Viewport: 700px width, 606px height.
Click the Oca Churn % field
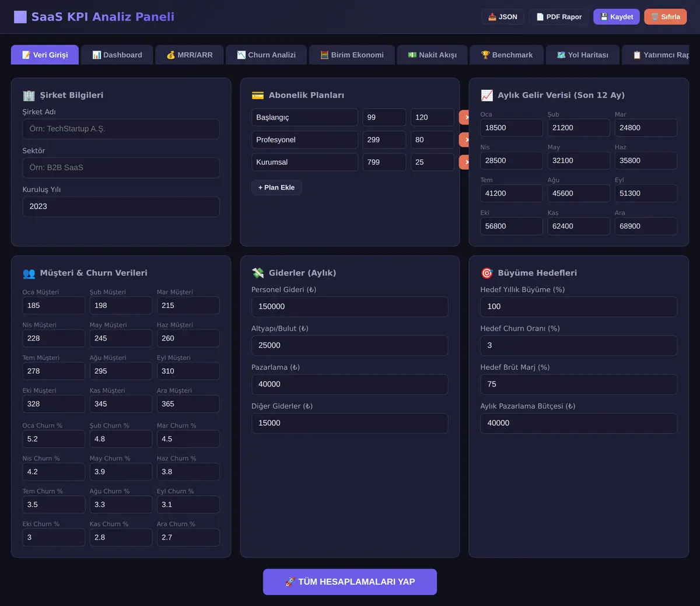[54, 439]
